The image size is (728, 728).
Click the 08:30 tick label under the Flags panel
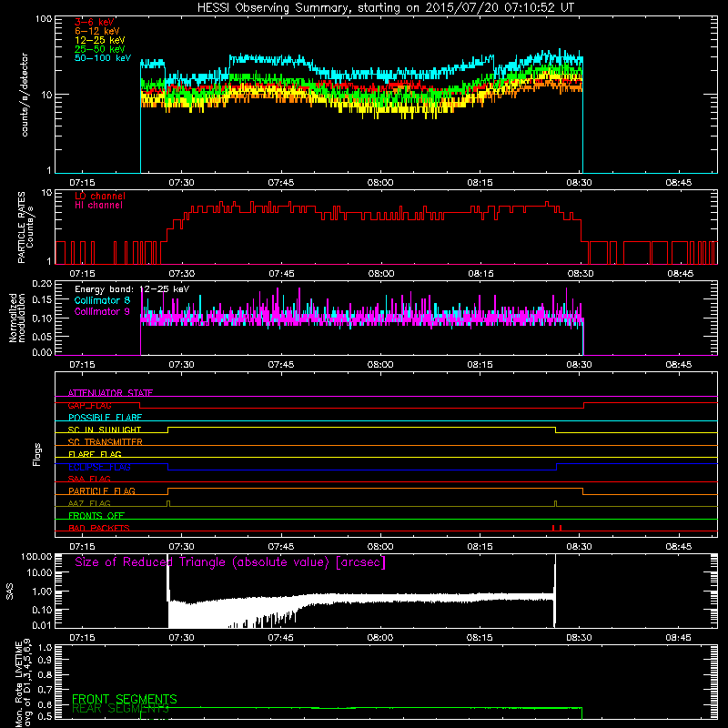pyautogui.click(x=579, y=547)
